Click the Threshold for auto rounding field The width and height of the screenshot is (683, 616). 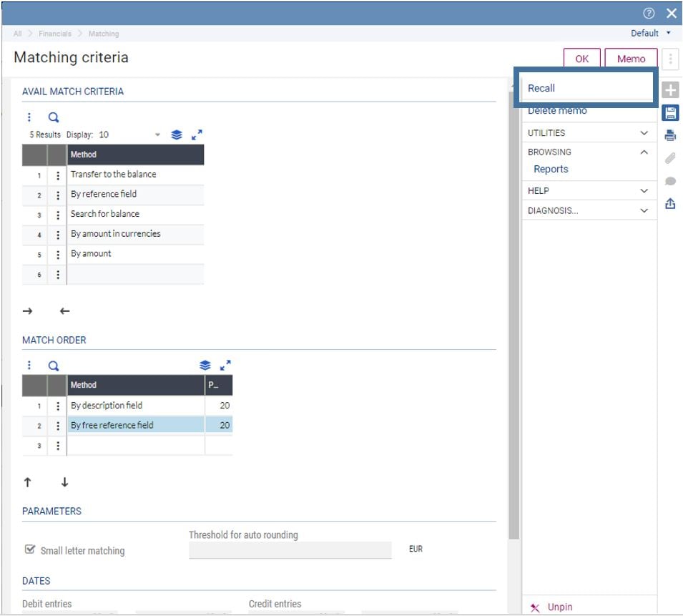coord(290,550)
